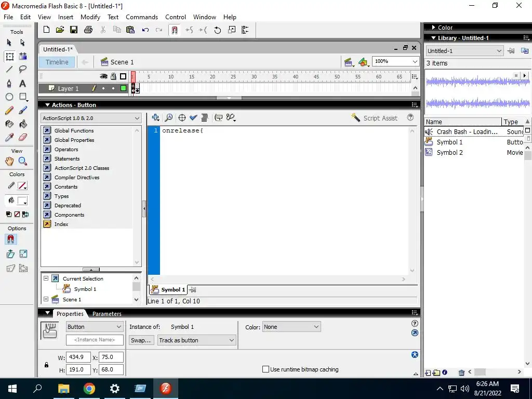This screenshot has height=399, width=532.
Task: Open the Track as button dropdown
Action: pos(196,340)
